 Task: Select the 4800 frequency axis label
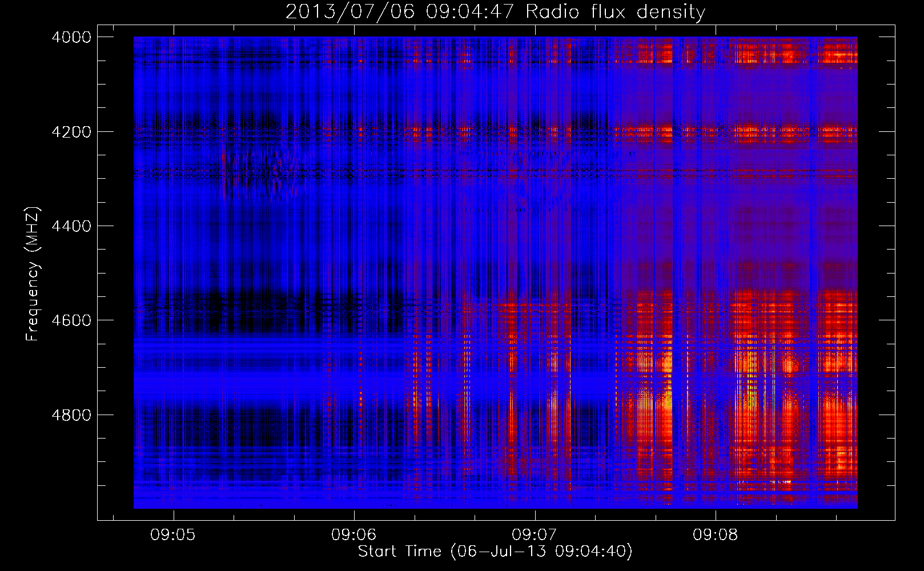tap(71, 415)
